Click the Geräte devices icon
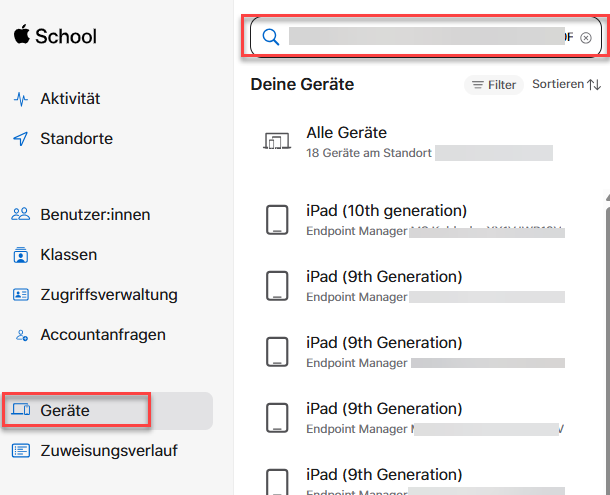Image resolution: width=610 pixels, height=495 pixels. point(21,409)
